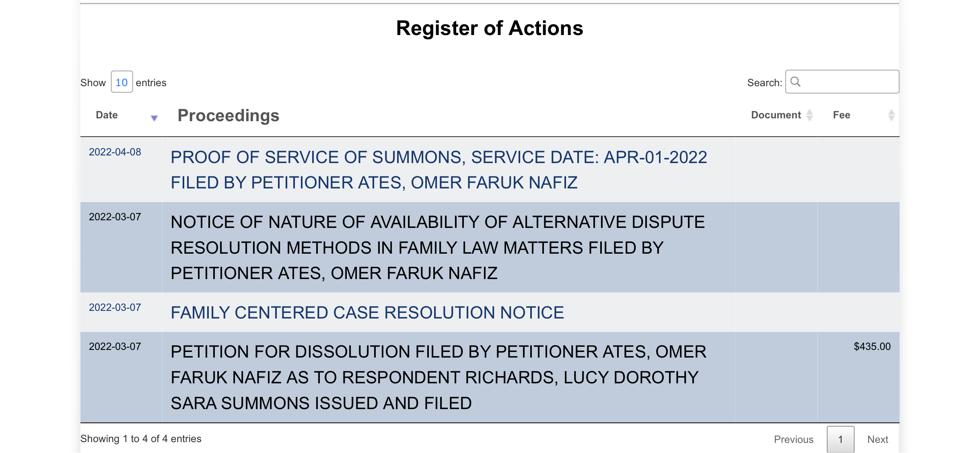Viewport: 980px width, 453px height.
Task: Click the FAMILY CENTERED CASE RESOLUTION NOTICE link
Action: (x=367, y=312)
